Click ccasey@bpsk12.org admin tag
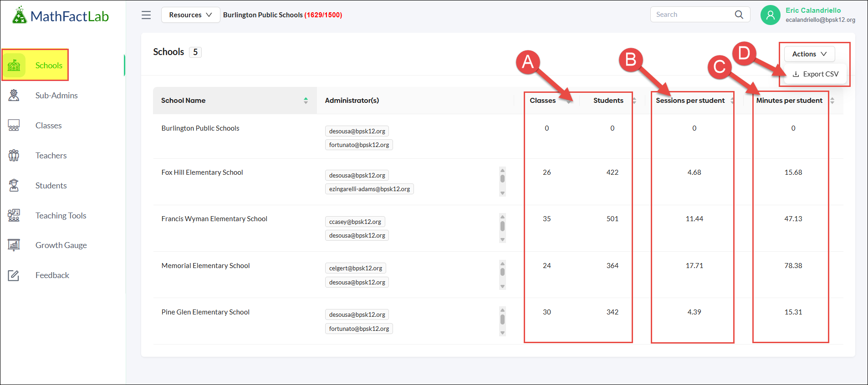This screenshot has width=868, height=385. 355,222
